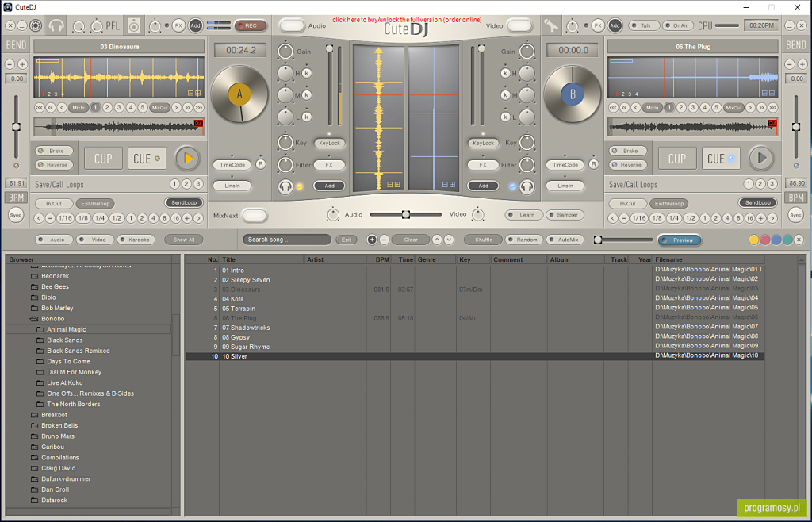Select the Black Sands folder
812x522 pixels.
pos(65,340)
